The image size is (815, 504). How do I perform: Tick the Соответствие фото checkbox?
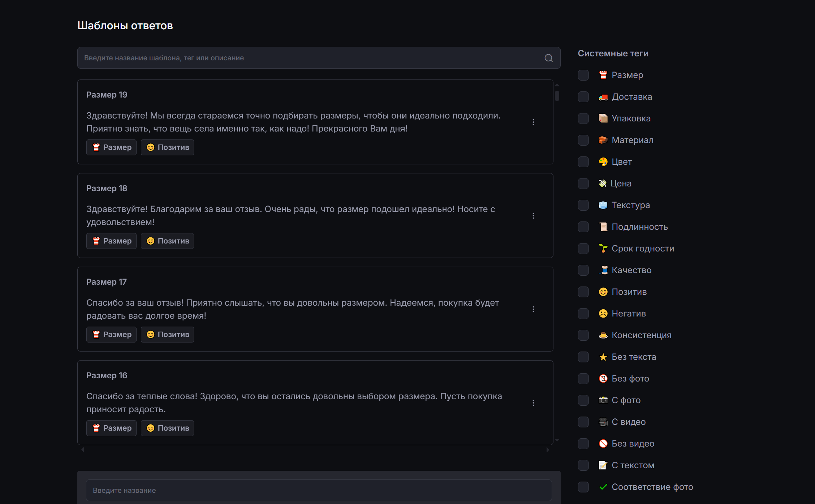coord(583,487)
